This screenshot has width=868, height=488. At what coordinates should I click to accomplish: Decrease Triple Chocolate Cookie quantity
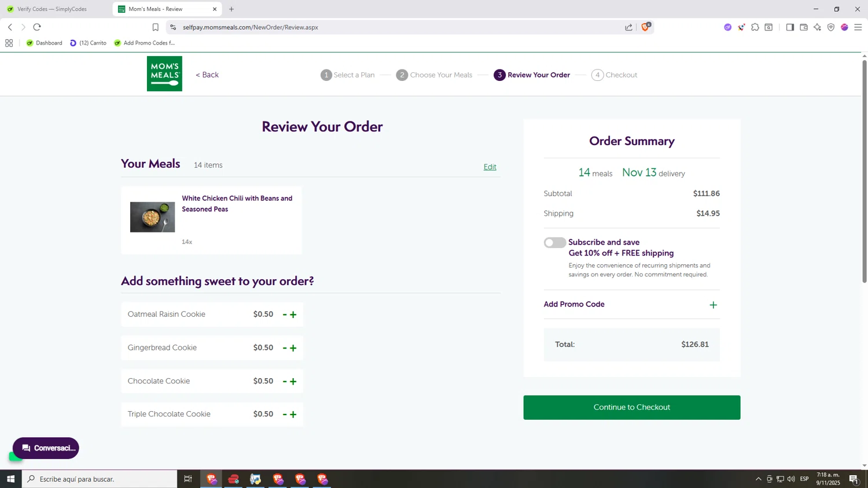[285, 415]
